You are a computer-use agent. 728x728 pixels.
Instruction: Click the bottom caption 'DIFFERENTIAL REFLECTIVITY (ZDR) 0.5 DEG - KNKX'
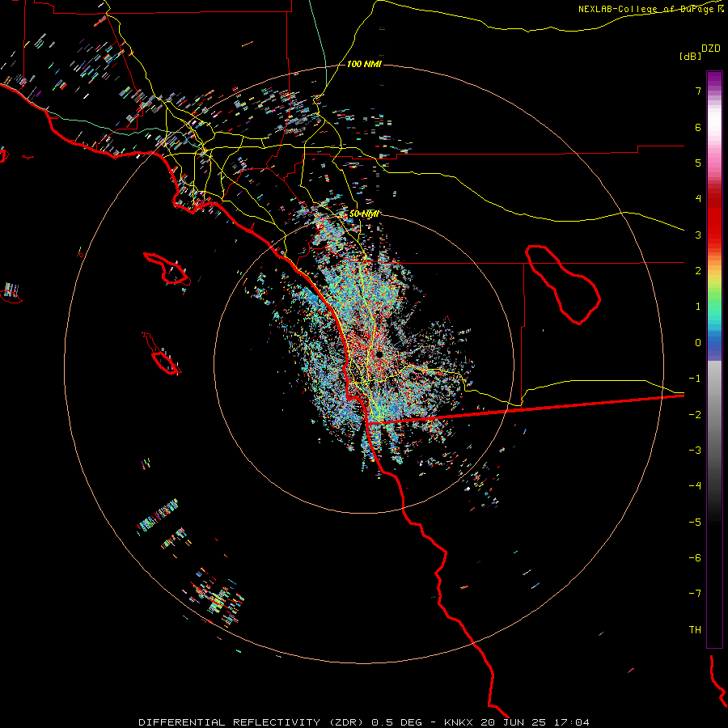click(306, 722)
